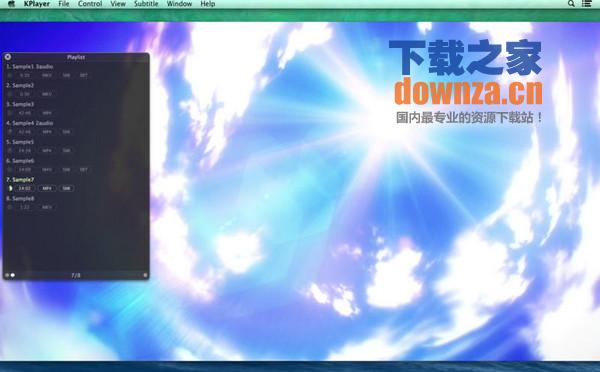Select playlist entry '8. Sample8'
Viewport: 600px width, 372px height.
point(20,199)
